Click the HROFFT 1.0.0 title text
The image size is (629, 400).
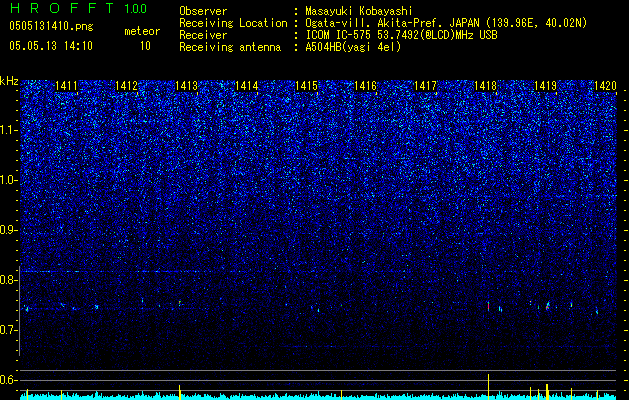[x=78, y=8]
